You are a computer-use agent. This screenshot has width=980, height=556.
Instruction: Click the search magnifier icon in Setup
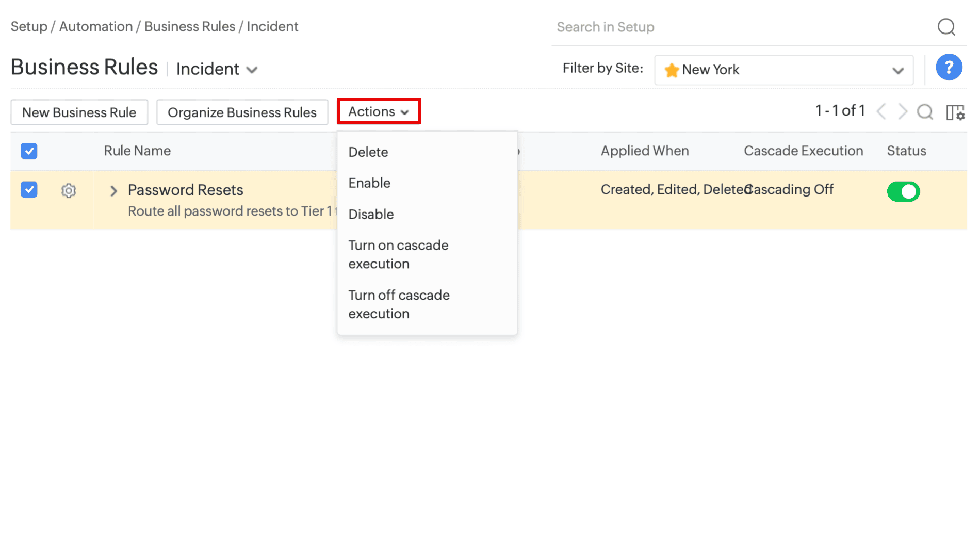[946, 27]
